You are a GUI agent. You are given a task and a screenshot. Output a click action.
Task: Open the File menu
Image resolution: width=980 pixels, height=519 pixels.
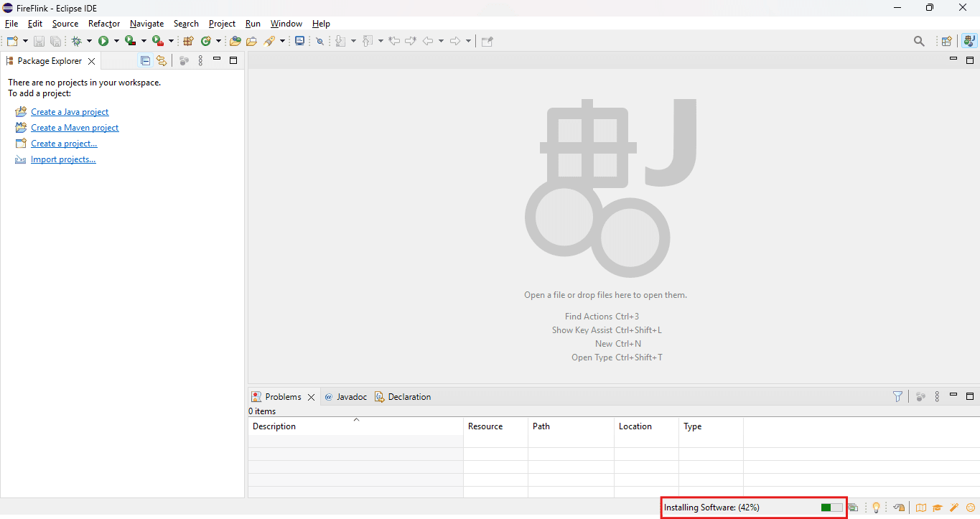pyautogui.click(x=11, y=24)
